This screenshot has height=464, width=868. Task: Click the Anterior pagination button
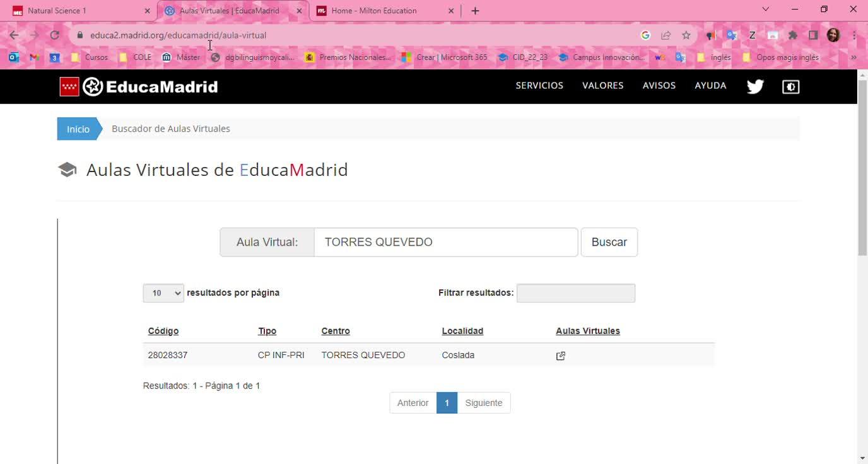[x=413, y=403]
